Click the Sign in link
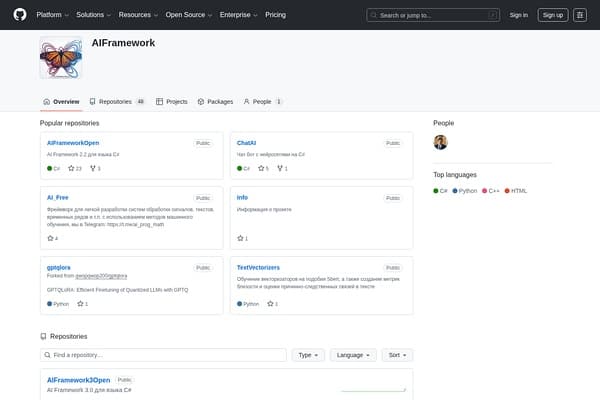This screenshot has height=400, width=600. coord(518,15)
